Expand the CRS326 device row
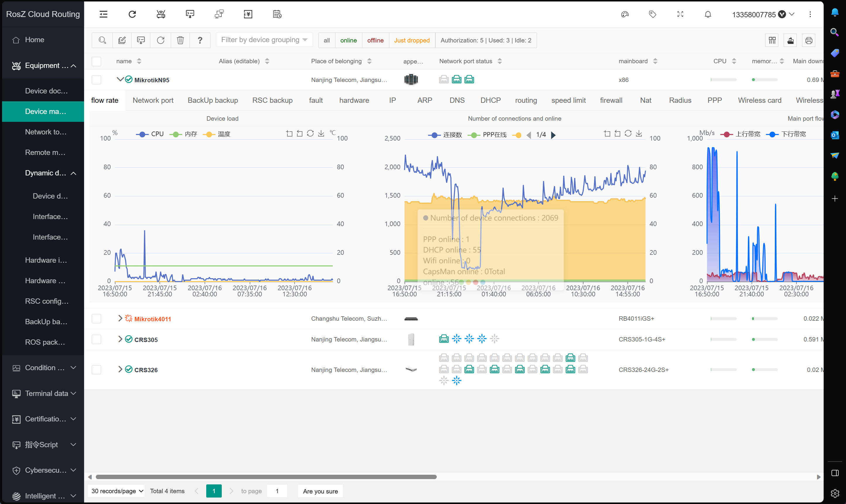 (x=120, y=369)
